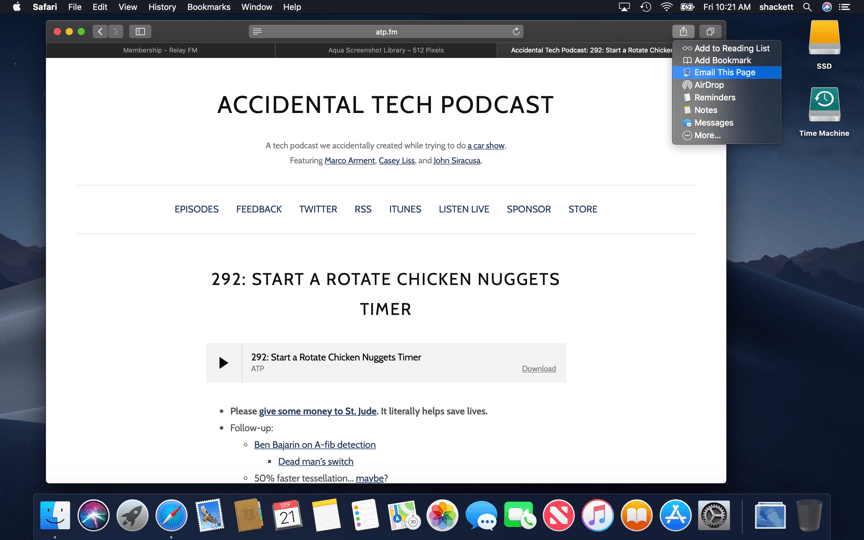
Task: Click the atp.fm address field
Action: click(x=386, y=31)
